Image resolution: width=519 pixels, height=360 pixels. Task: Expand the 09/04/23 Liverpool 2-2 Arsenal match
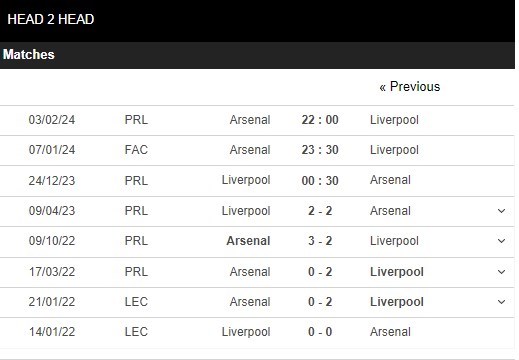[x=501, y=211]
